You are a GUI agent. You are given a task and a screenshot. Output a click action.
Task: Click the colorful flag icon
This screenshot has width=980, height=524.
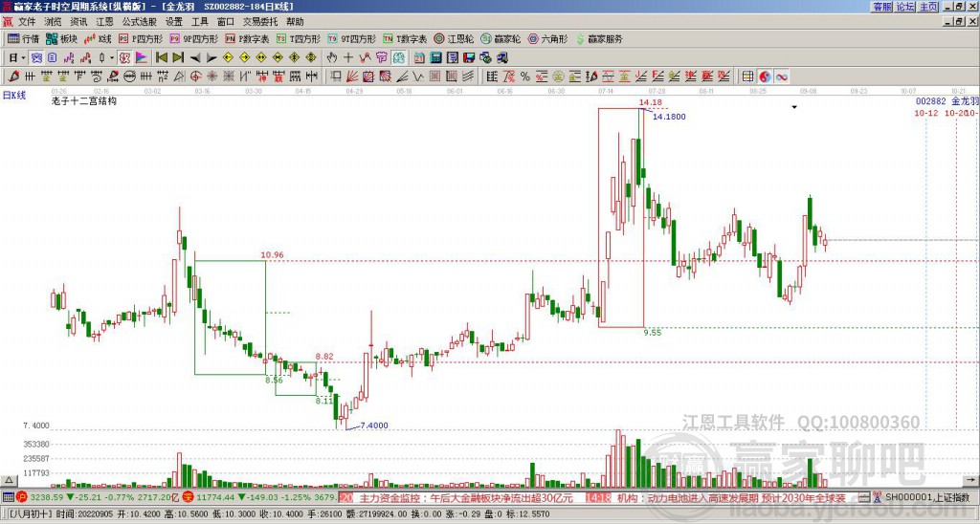(x=142, y=57)
